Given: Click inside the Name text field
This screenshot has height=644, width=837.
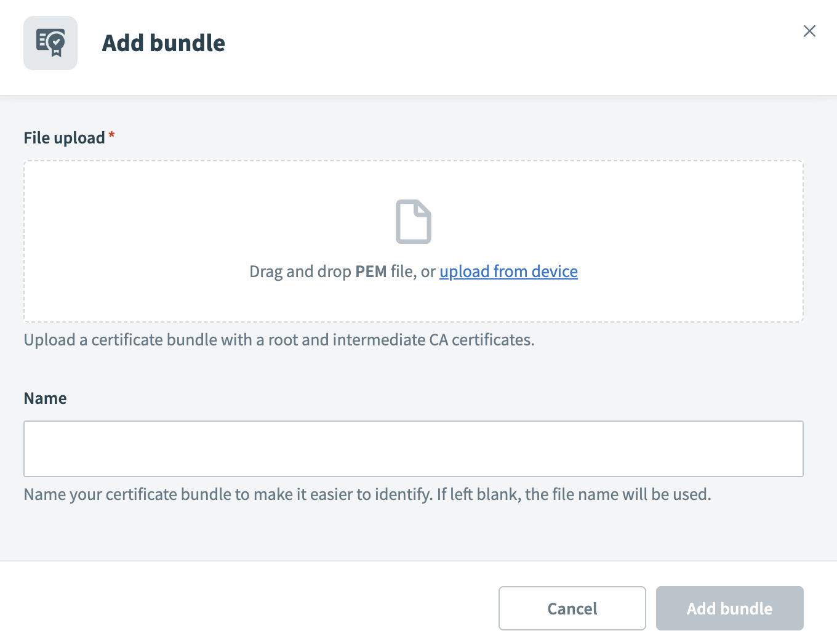Looking at the screenshot, I should click(413, 449).
